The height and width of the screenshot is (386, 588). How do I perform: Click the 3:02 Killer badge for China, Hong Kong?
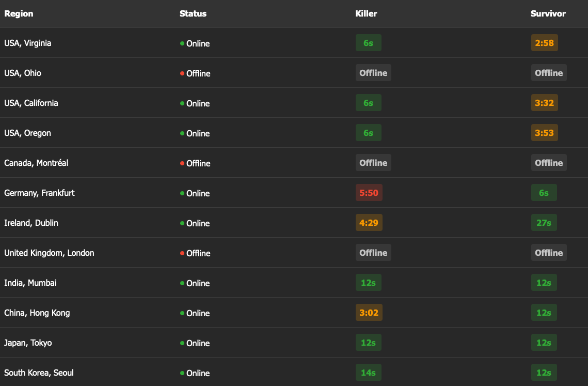click(x=369, y=313)
